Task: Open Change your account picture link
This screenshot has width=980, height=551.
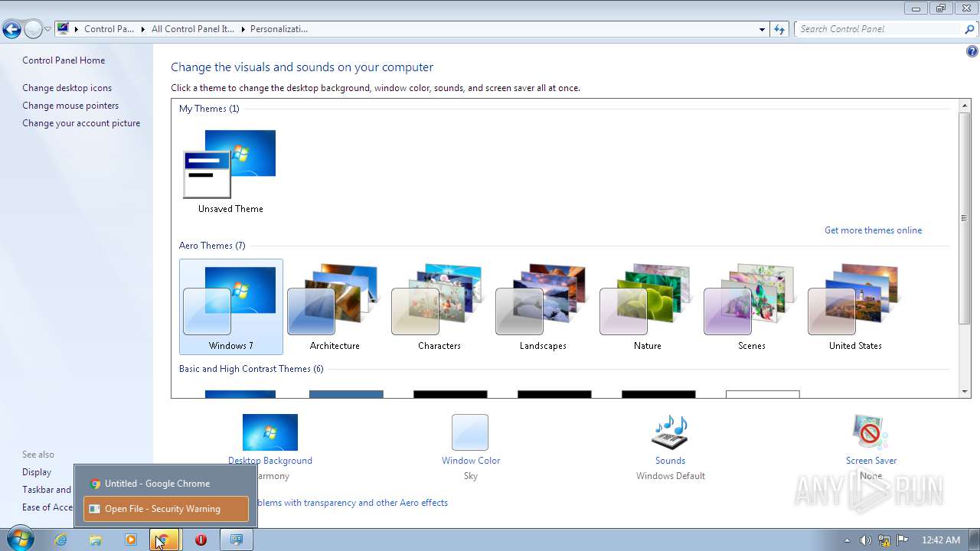Action: pyautogui.click(x=81, y=123)
